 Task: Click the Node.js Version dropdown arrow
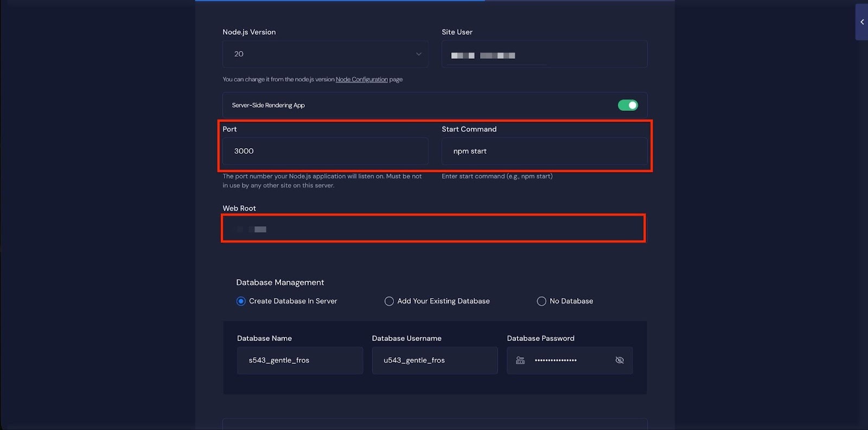(x=418, y=54)
